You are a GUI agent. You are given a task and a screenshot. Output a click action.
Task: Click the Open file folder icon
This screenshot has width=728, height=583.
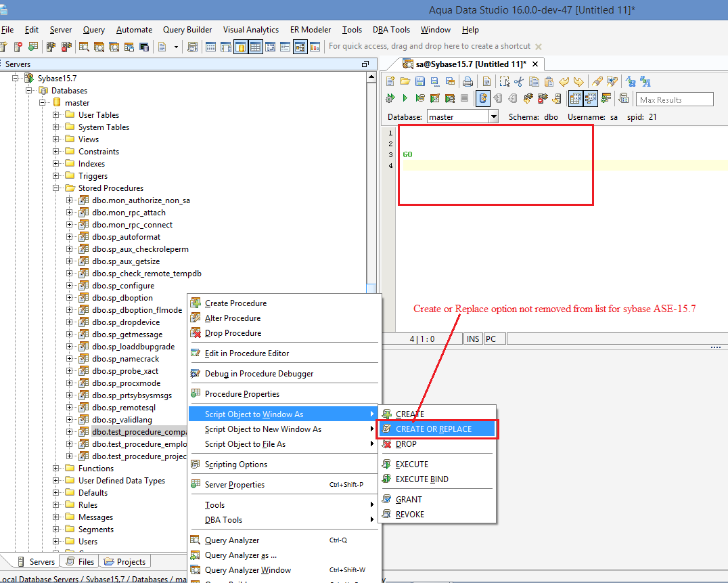(405, 82)
